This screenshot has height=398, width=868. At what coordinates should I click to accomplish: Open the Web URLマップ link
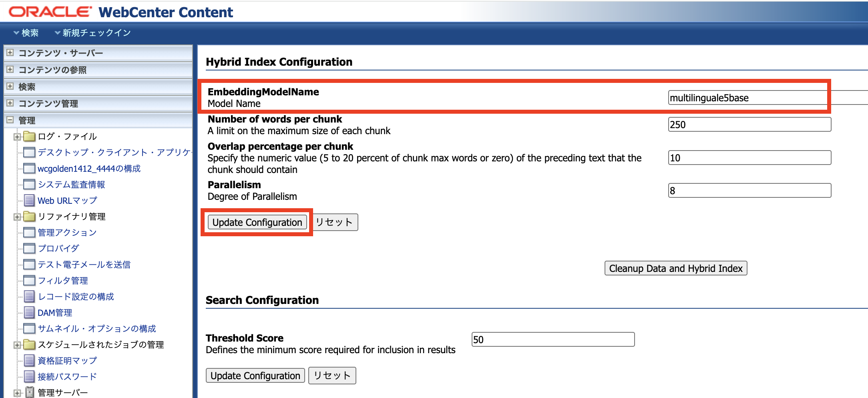pyautogui.click(x=67, y=201)
